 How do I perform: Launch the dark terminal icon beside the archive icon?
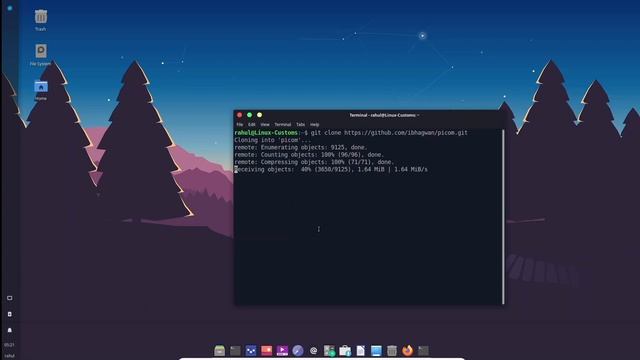coord(236,350)
